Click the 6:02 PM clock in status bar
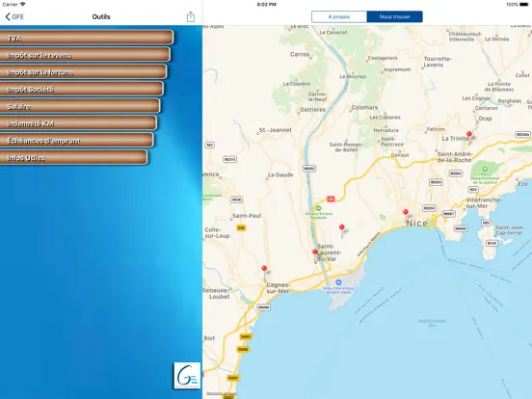 pyautogui.click(x=266, y=5)
